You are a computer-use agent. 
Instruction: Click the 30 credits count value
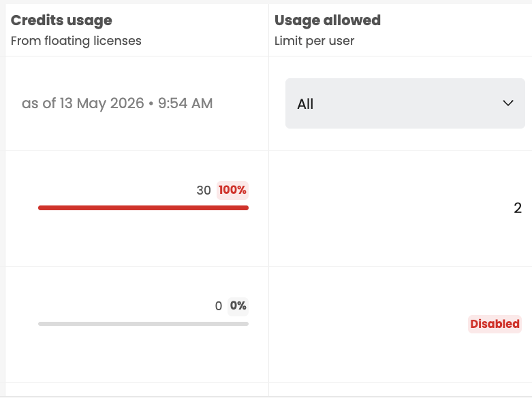(x=204, y=190)
